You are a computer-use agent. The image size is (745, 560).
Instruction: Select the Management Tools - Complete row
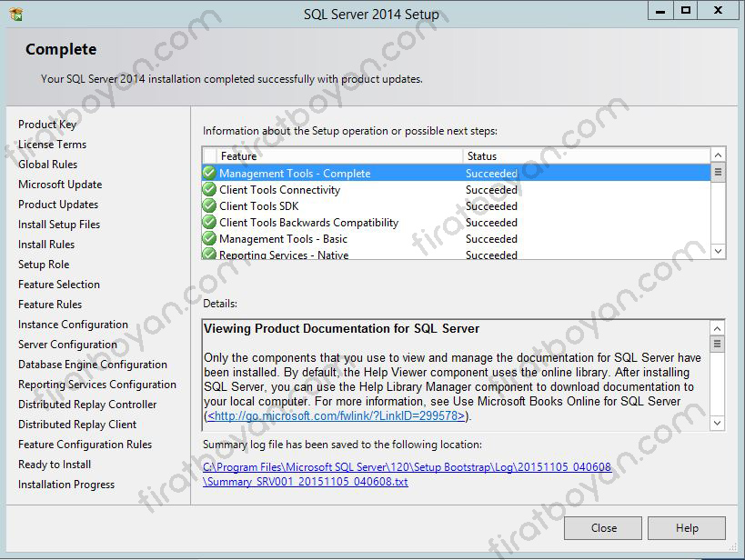(456, 173)
